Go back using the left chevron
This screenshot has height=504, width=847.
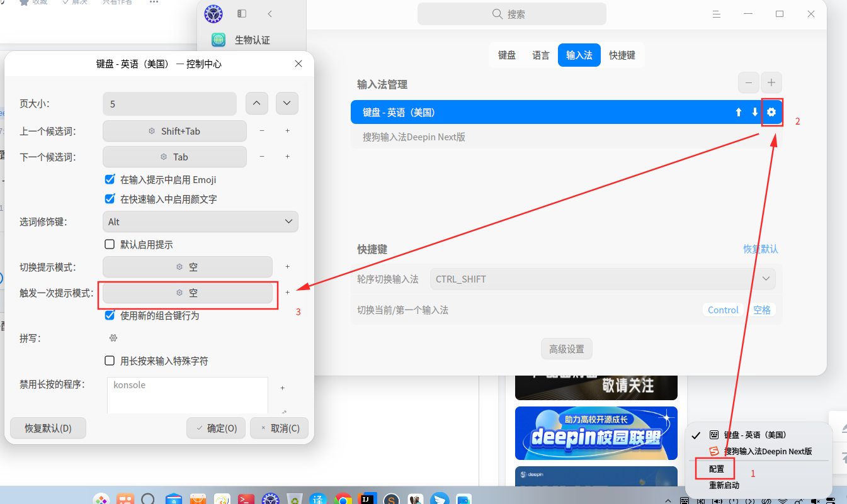pos(270,14)
